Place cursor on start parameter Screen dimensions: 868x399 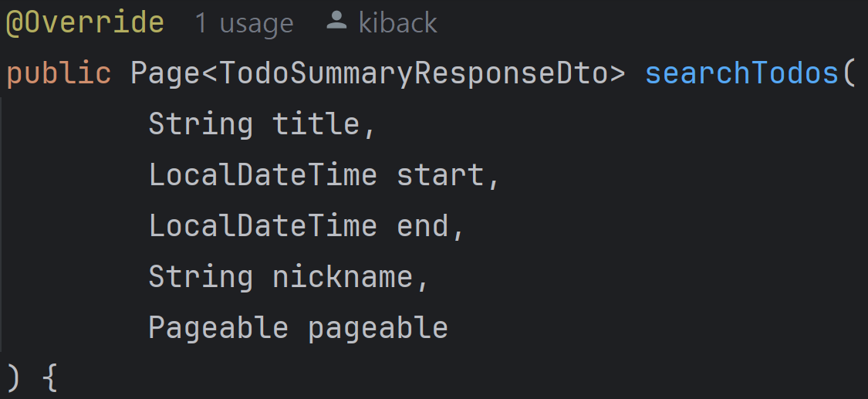[x=442, y=175]
